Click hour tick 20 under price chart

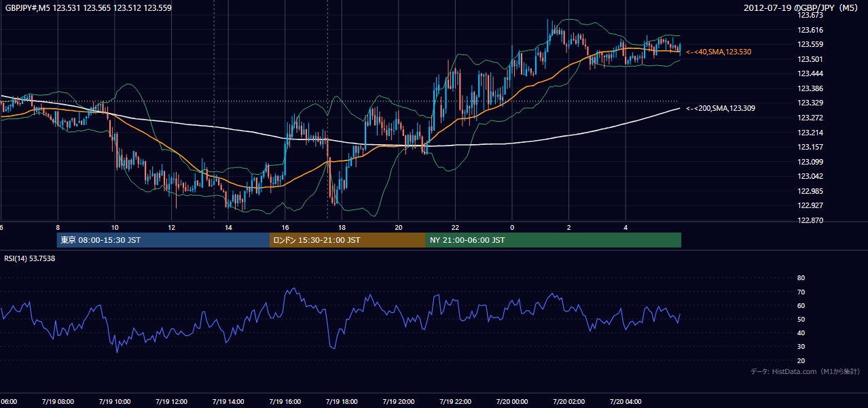coord(398,228)
